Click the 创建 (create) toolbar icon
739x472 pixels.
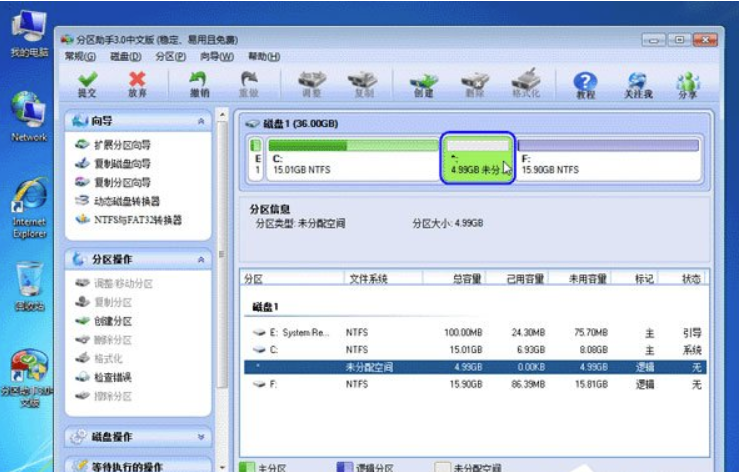pyautogui.click(x=423, y=84)
